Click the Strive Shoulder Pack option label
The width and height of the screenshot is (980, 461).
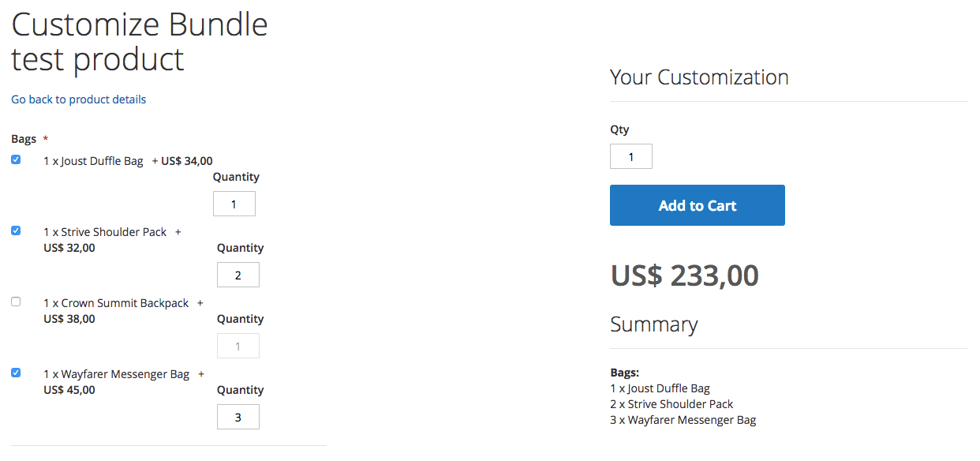pos(105,232)
